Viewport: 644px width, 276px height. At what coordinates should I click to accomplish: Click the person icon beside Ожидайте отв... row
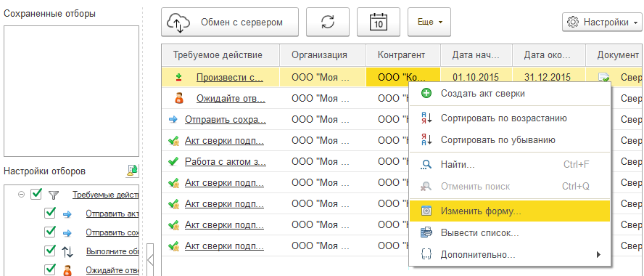[x=179, y=98]
